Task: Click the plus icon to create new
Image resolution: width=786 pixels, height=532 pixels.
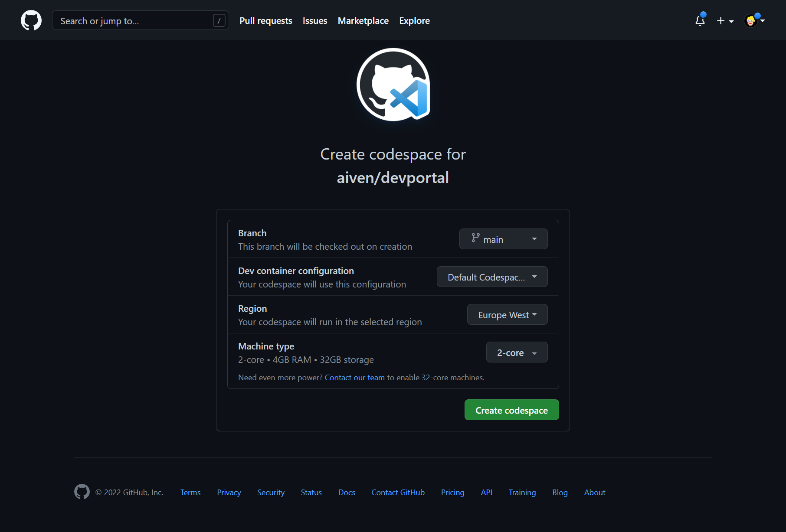Action: [x=720, y=20]
